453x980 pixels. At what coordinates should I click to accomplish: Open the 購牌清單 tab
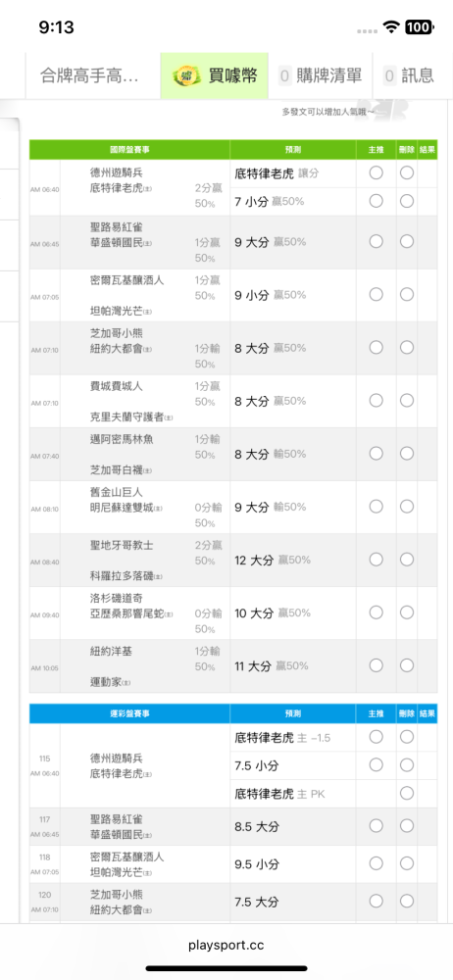pyautogui.click(x=321, y=75)
